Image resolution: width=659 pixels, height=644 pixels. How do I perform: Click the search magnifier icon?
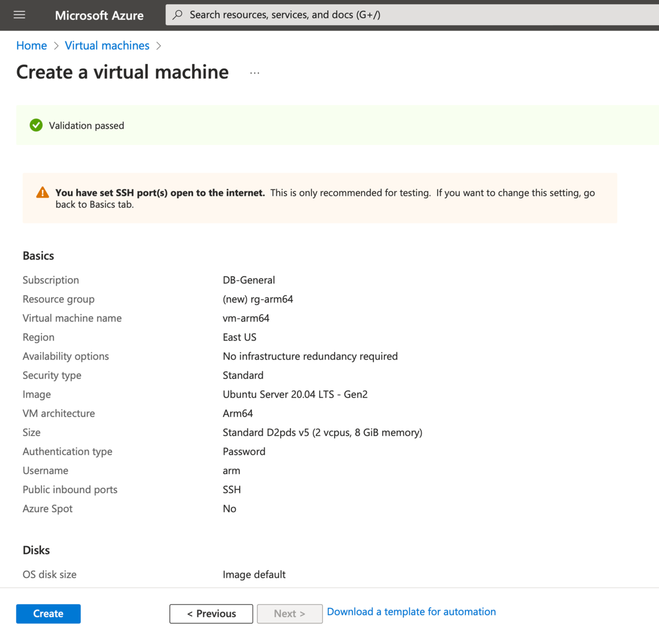click(x=177, y=15)
